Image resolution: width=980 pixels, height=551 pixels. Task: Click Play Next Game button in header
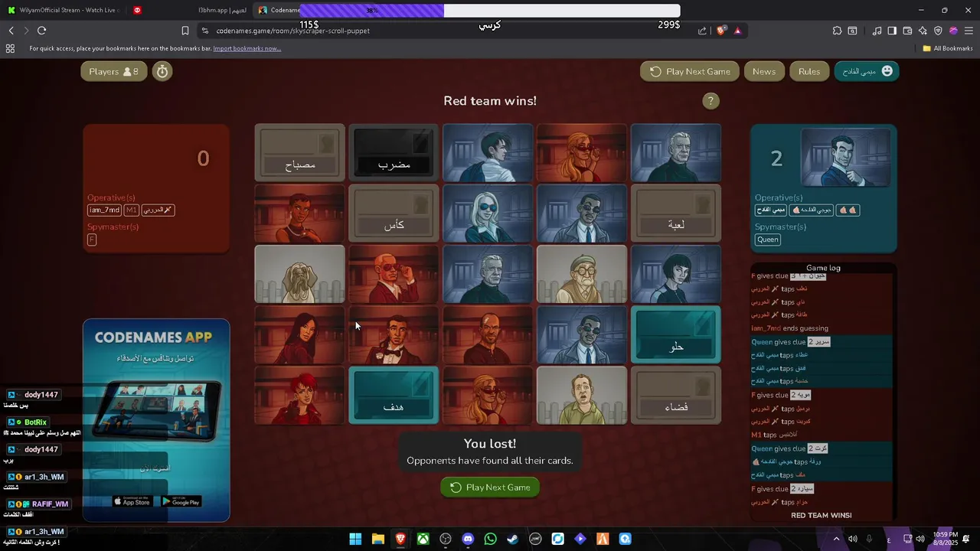tap(690, 71)
